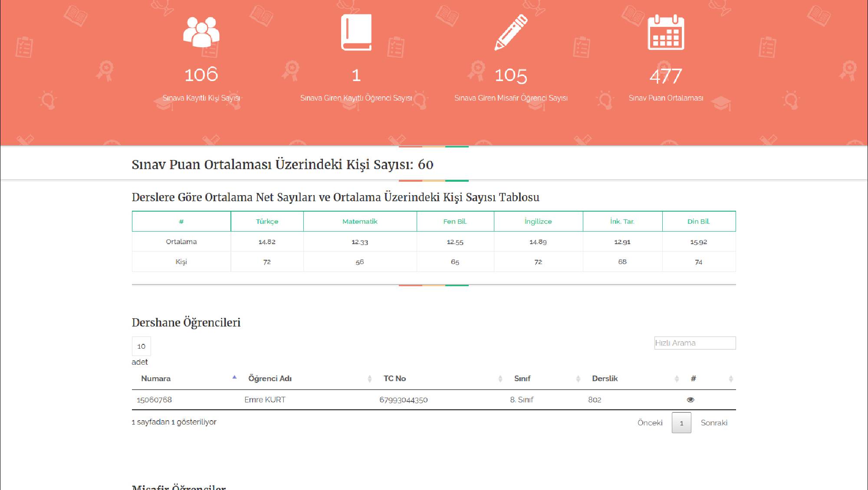Click the 8. Sınıf cell
The image size is (868, 490).
point(522,400)
